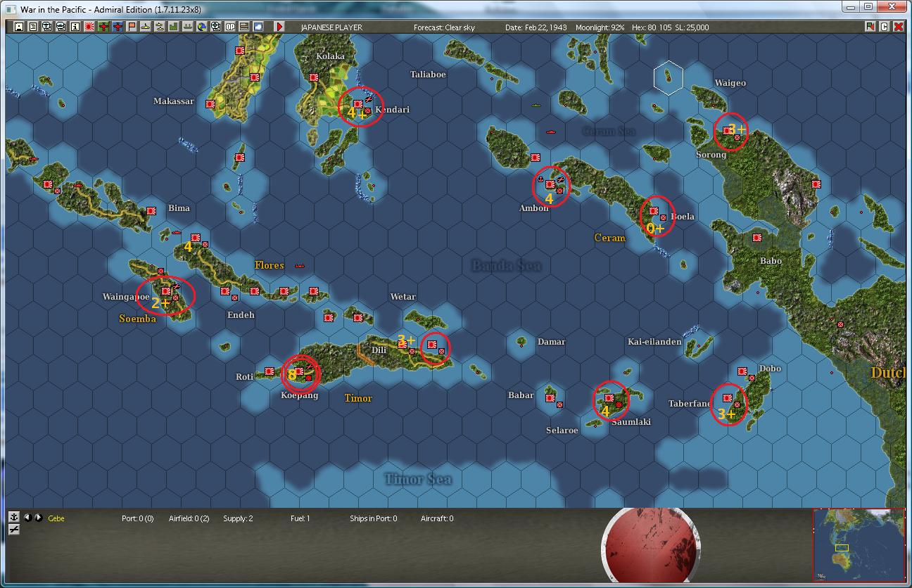Click the 'Saumlaki' map label

[631, 422]
